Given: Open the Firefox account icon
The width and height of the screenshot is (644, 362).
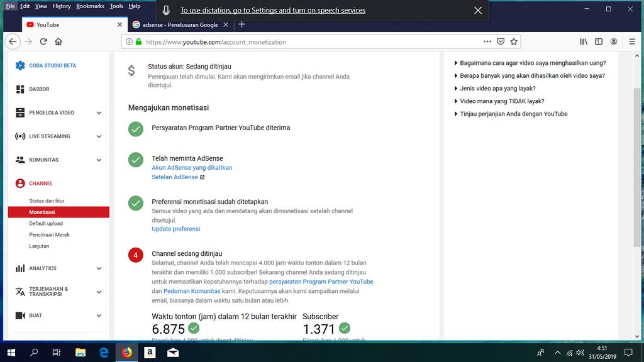Looking at the screenshot, I should coord(614,41).
